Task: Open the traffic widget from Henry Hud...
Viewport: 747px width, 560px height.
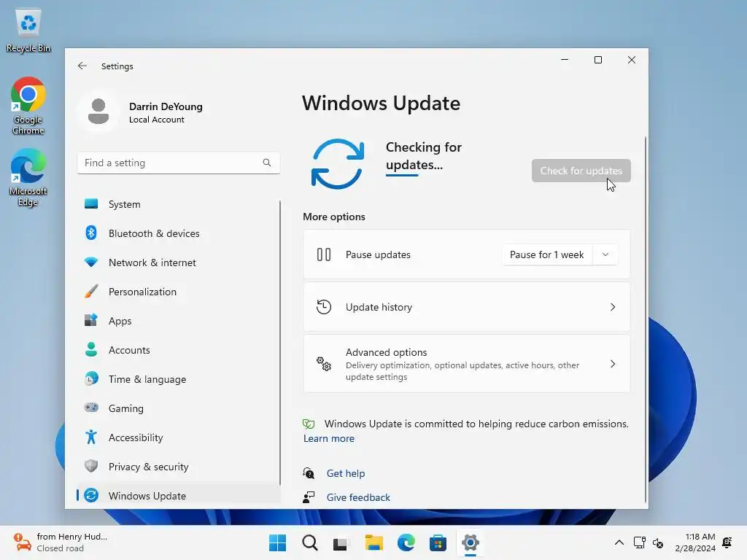Action: [61, 542]
